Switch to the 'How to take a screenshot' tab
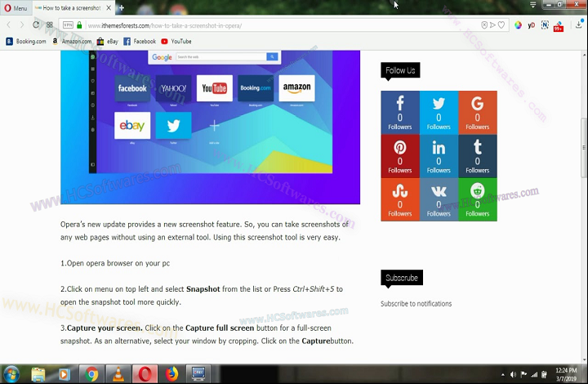Image resolution: width=588 pixels, height=384 pixels. coord(69,7)
